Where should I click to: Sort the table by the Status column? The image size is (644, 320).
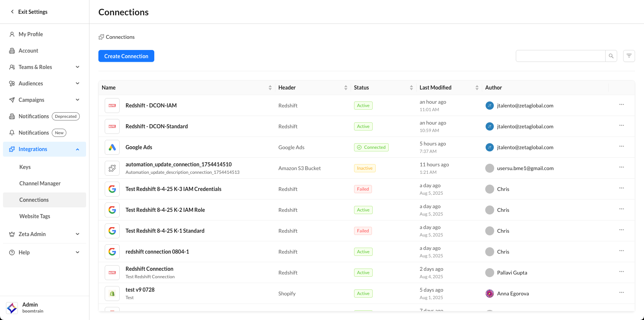click(x=411, y=88)
